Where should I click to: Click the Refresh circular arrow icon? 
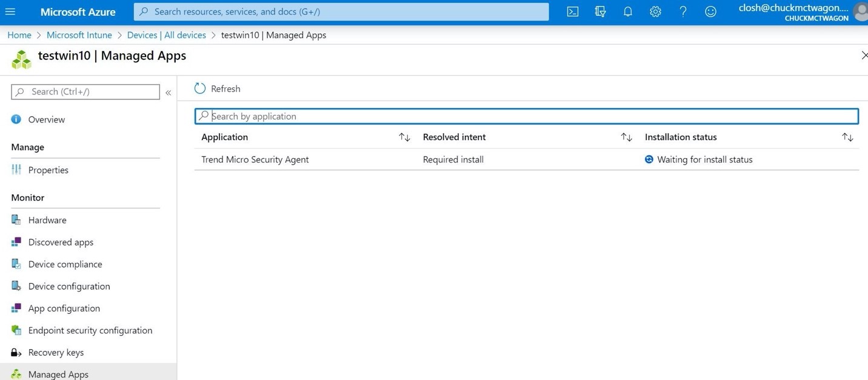pos(200,88)
